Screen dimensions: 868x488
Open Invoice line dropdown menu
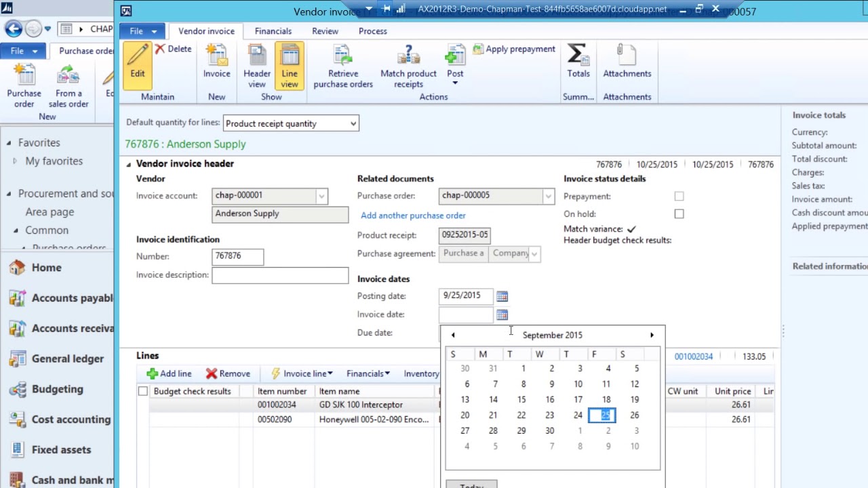click(302, 373)
